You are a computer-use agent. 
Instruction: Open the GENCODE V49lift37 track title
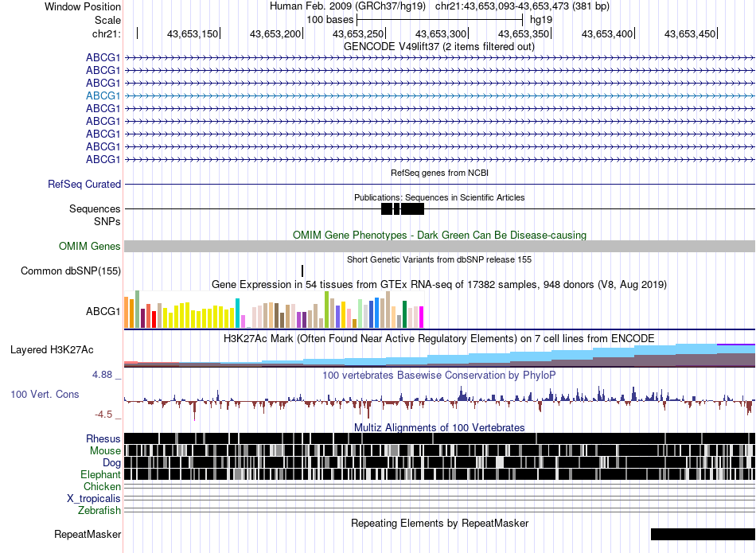[438, 47]
